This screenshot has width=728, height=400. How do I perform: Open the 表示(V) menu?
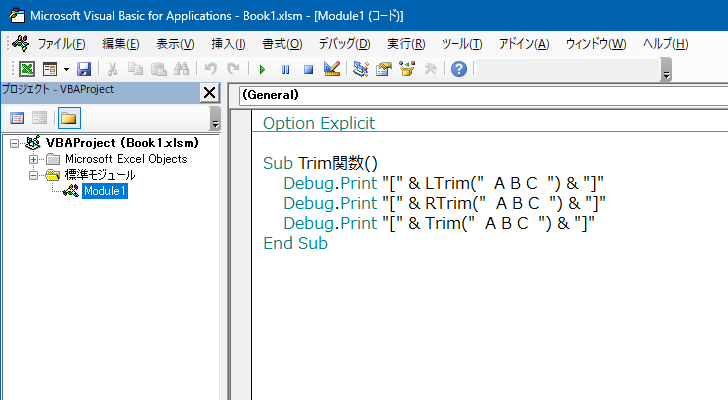175,44
